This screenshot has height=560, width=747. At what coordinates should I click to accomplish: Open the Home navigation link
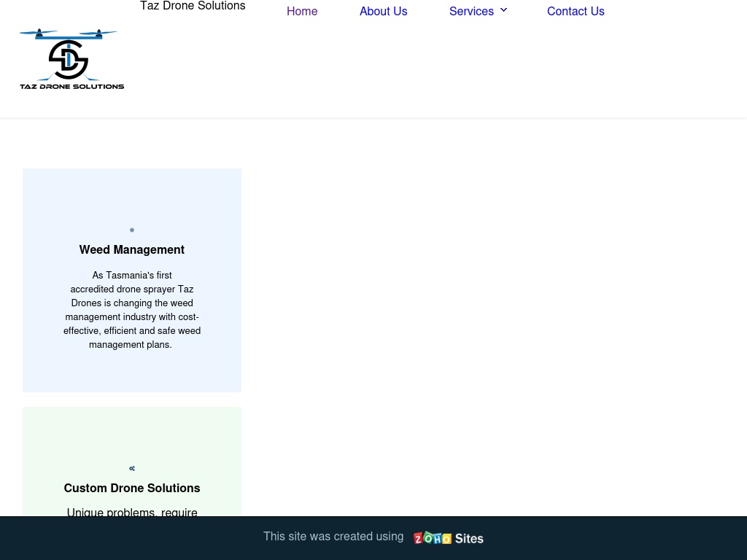302,11
